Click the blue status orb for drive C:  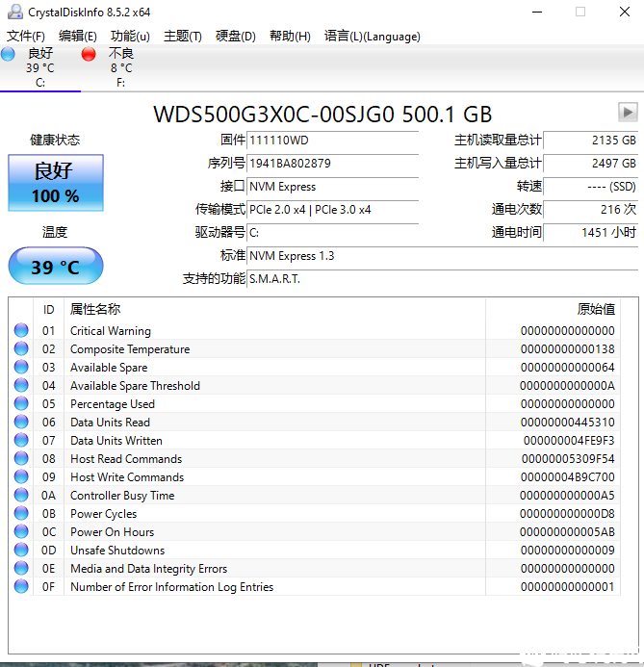point(8,54)
